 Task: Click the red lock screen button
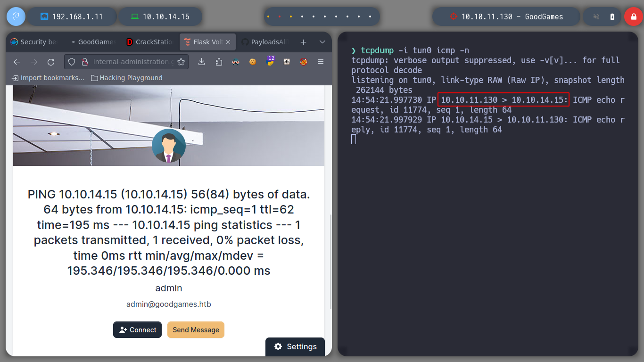[633, 16]
